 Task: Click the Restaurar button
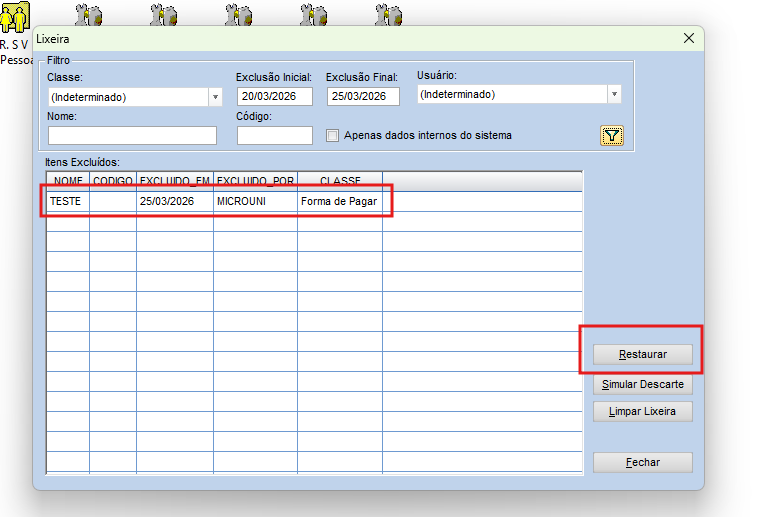[642, 354]
